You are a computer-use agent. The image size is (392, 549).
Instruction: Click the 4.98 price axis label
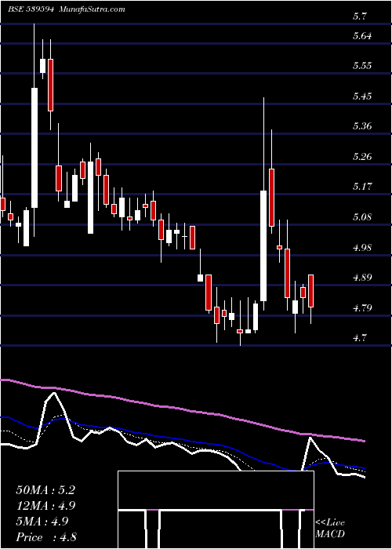point(362,247)
